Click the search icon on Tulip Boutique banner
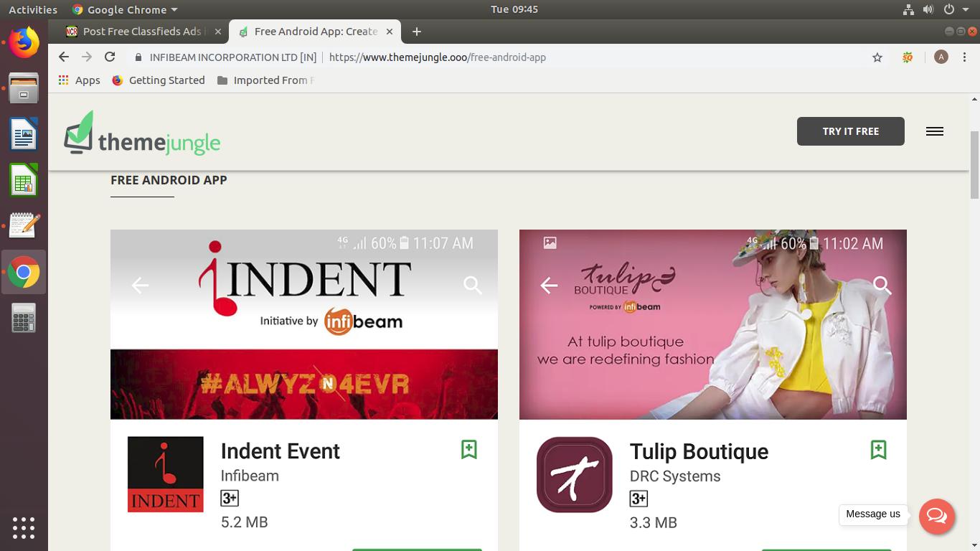980x551 pixels. (x=882, y=286)
